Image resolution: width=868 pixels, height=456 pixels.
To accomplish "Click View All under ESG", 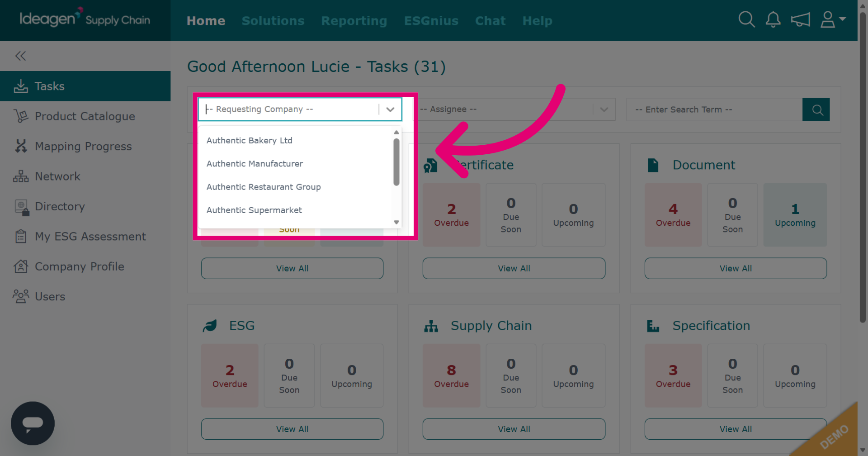I will click(x=292, y=429).
